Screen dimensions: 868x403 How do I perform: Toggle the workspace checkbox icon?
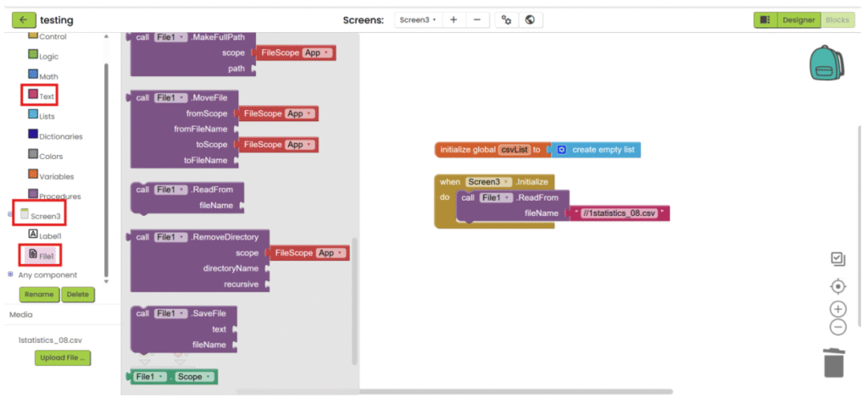click(837, 258)
